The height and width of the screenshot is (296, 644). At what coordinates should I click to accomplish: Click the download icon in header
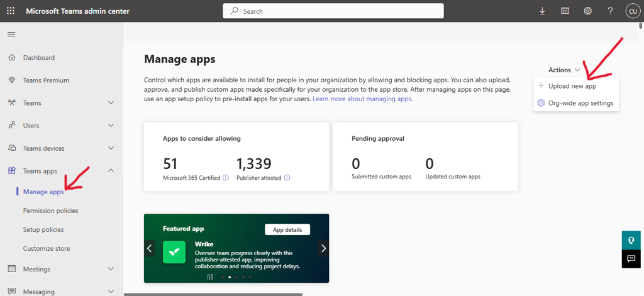click(x=542, y=11)
